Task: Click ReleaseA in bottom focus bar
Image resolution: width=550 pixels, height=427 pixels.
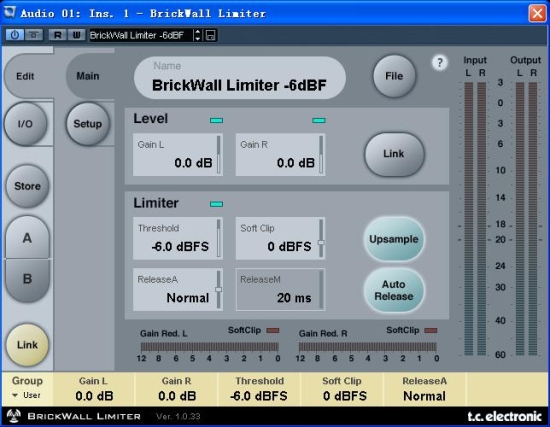Action: (x=425, y=389)
